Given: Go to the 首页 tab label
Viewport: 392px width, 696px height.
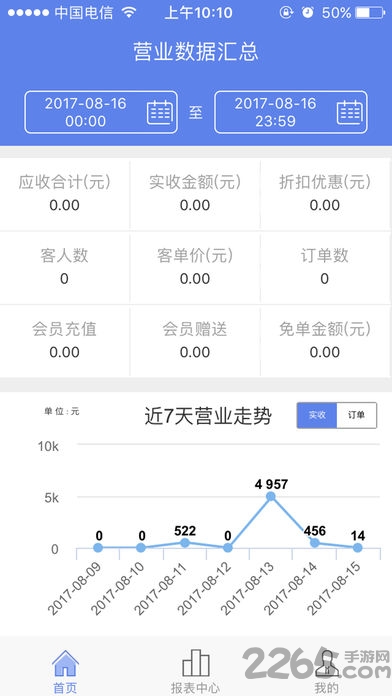Looking at the screenshot, I should pos(65,688).
